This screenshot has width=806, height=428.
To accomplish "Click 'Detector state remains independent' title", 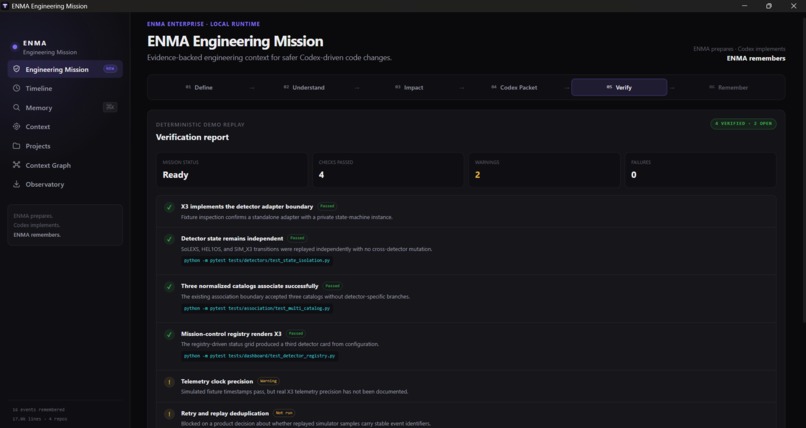I will point(232,238).
